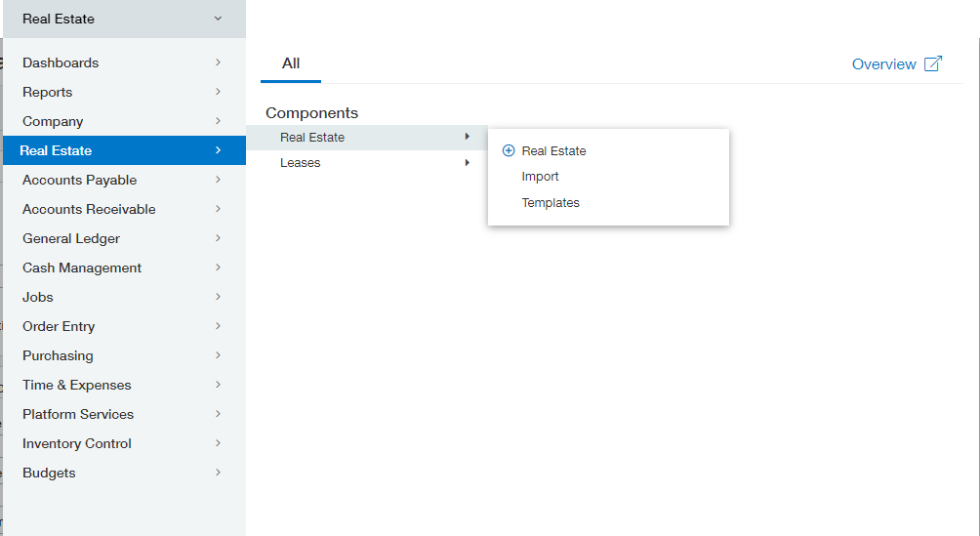Expand the Time & Expenses chevron arrow
Image resolution: width=980 pixels, height=536 pixels.
click(x=218, y=385)
